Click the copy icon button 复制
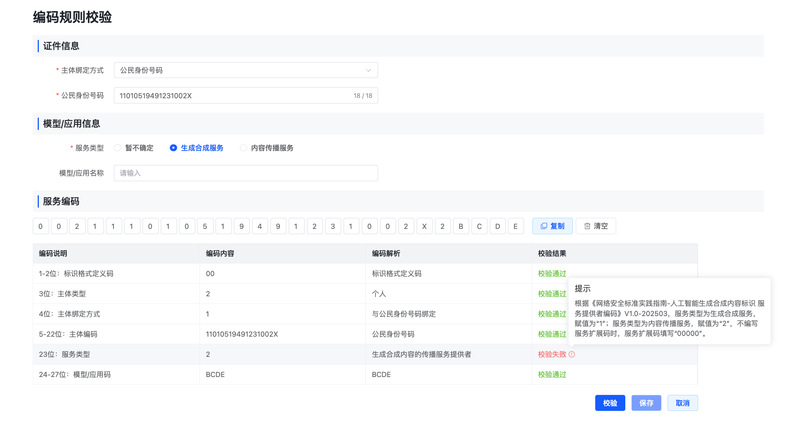 [552, 226]
